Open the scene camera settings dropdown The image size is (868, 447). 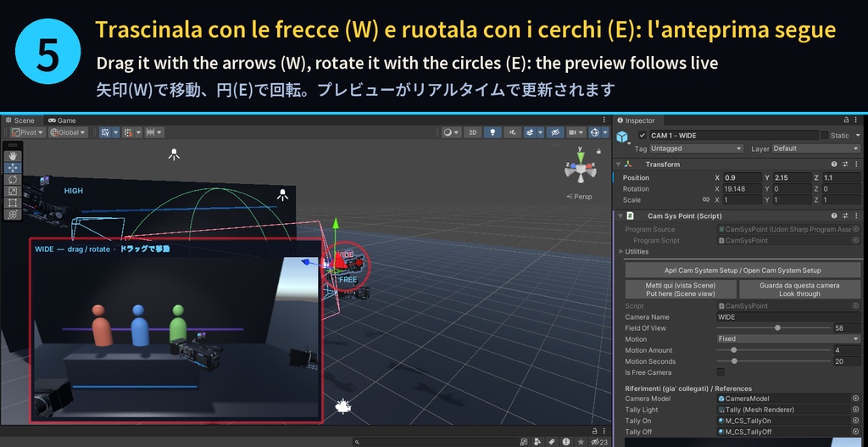point(576,132)
